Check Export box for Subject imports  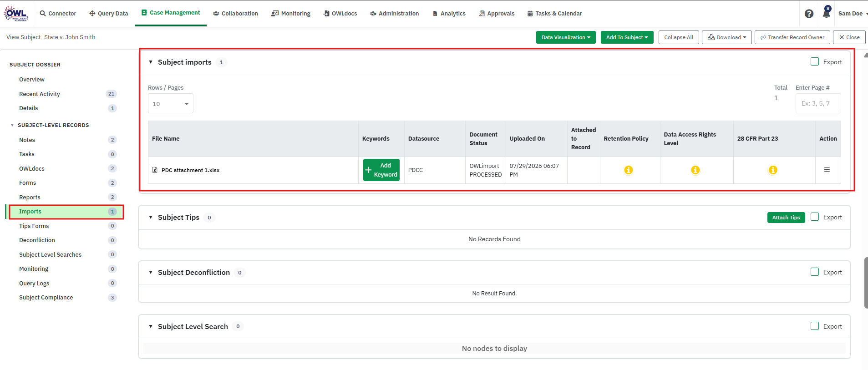pos(815,61)
